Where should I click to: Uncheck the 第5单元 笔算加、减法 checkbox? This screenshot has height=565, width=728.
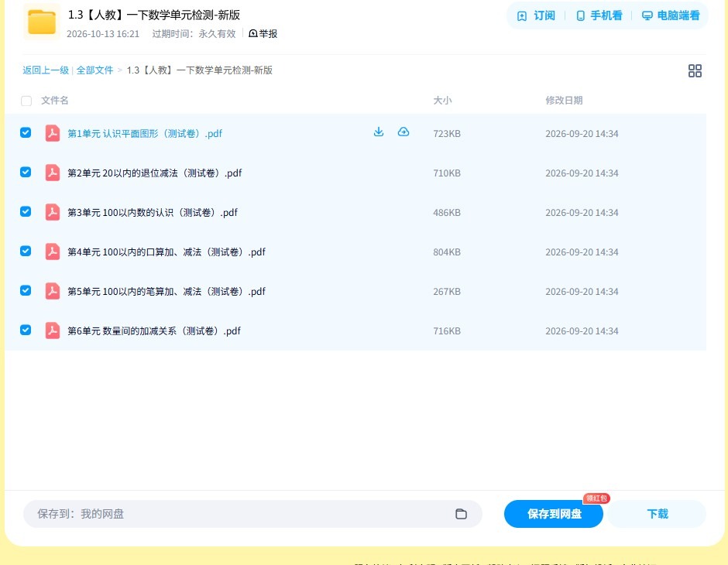pos(26,290)
